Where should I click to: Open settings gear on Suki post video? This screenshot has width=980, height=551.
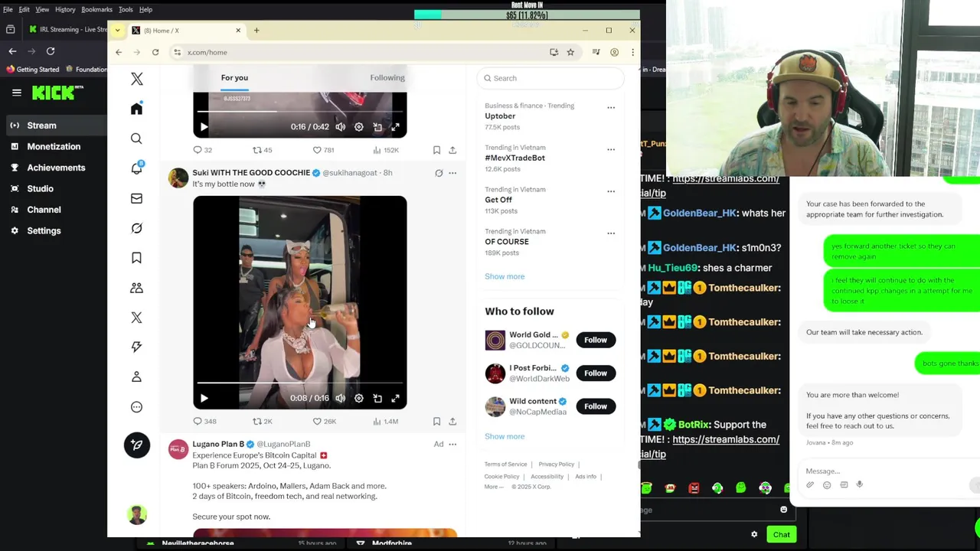point(359,398)
